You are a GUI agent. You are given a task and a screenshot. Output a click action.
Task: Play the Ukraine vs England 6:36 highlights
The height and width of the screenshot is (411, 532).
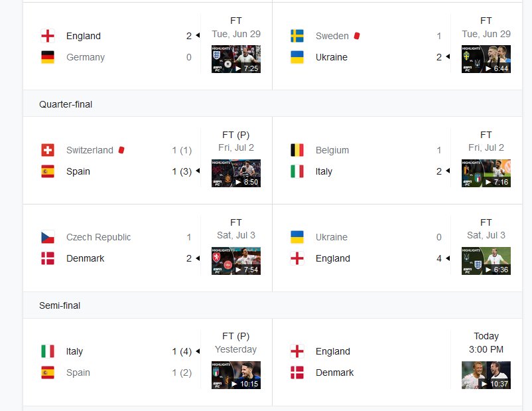click(x=486, y=261)
